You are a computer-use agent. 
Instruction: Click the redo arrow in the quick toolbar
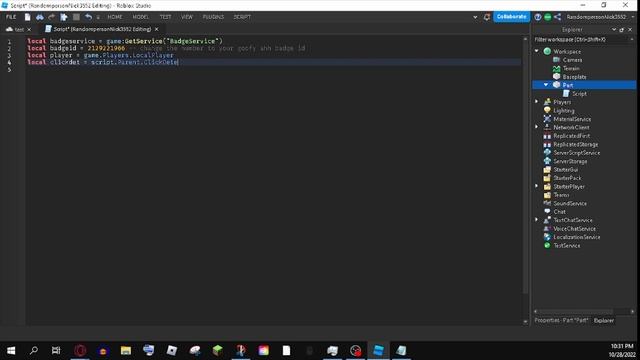(x=51, y=17)
